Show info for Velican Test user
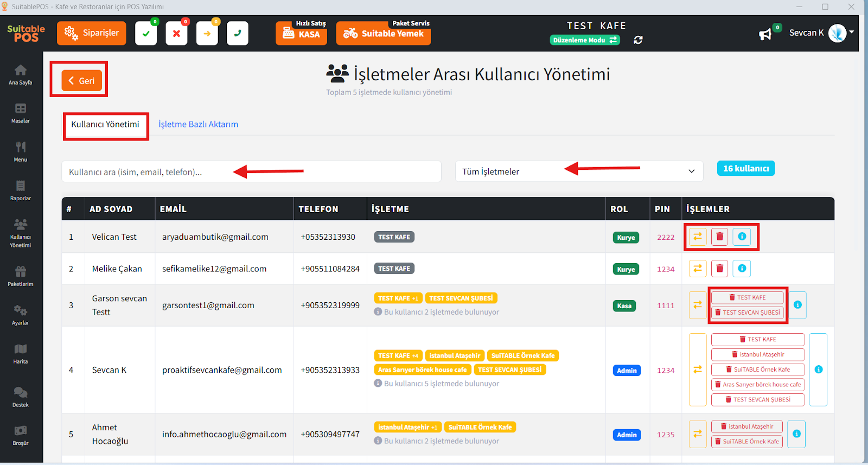868x465 pixels. click(742, 237)
